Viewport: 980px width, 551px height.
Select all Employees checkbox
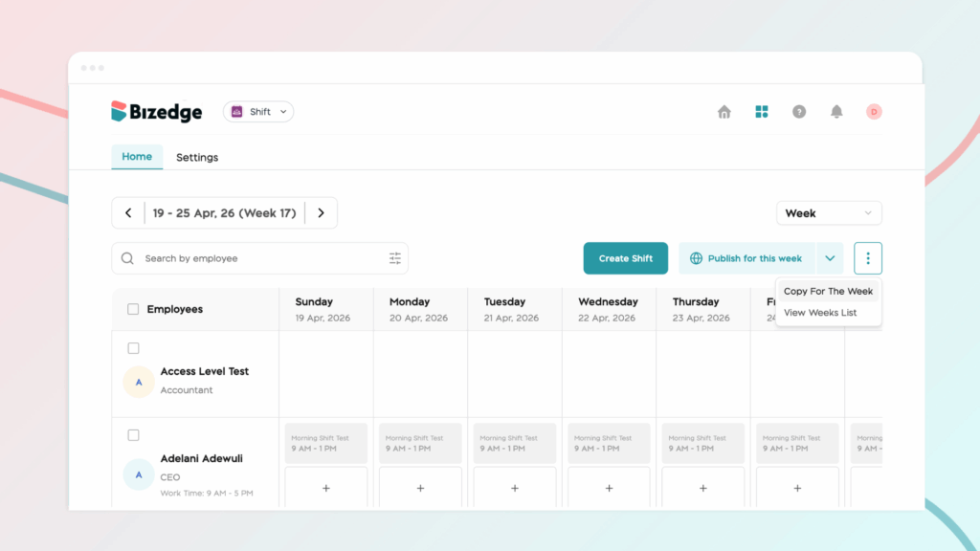[x=133, y=309]
